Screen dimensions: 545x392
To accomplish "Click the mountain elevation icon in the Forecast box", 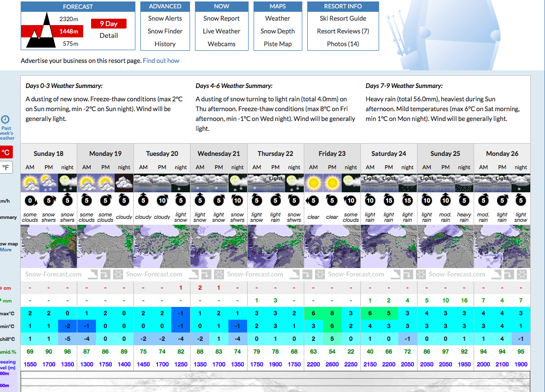I will [x=41, y=30].
